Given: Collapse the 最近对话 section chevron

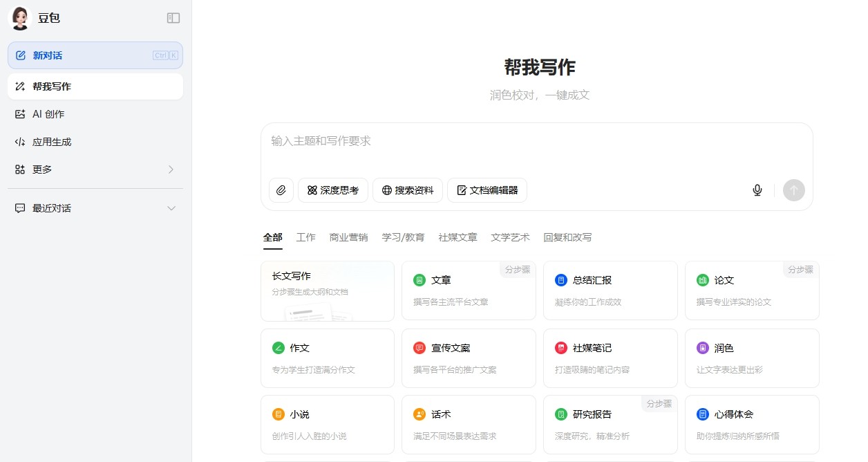Looking at the screenshot, I should (170, 207).
